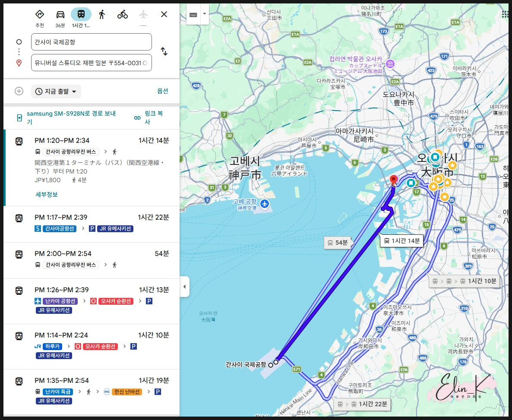Click the origin field showing 간사이 국제공항

91,42
